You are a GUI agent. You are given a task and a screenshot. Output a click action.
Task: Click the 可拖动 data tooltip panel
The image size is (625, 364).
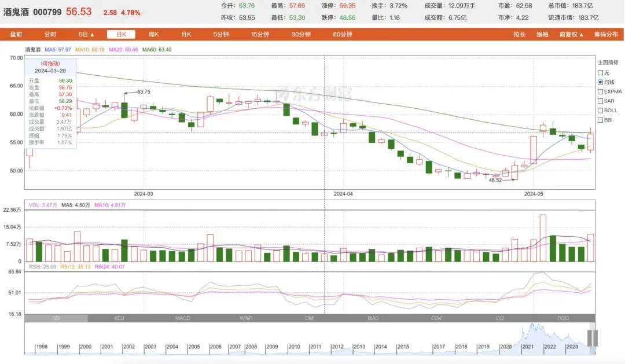[x=49, y=104]
